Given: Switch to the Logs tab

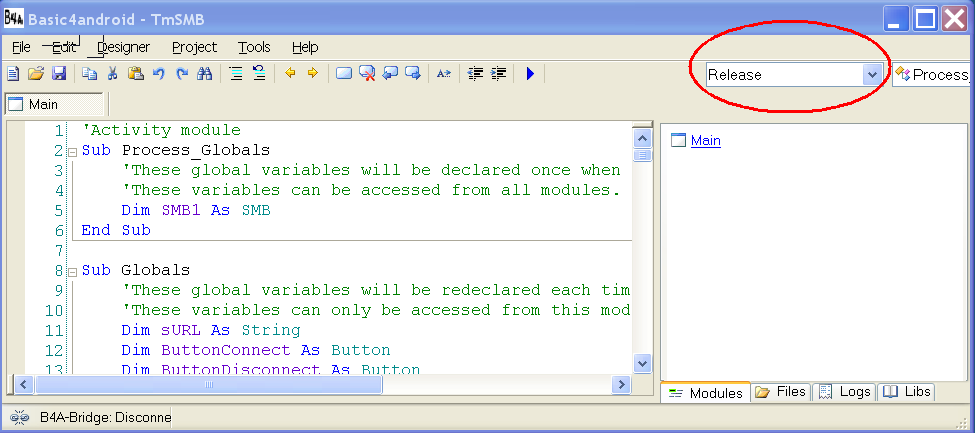Looking at the screenshot, I should pyautogui.click(x=844, y=392).
